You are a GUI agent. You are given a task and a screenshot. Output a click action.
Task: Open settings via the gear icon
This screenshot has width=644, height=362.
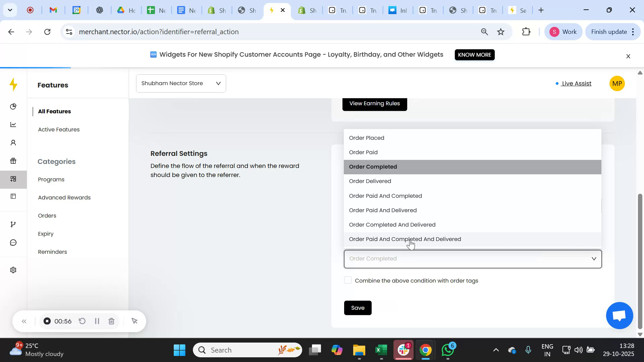tap(13, 270)
